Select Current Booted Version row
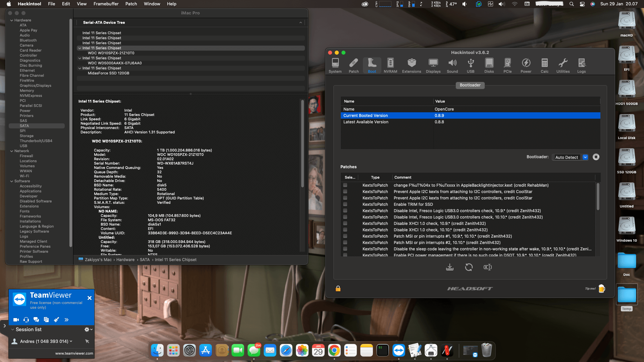The width and height of the screenshot is (644, 362). click(x=470, y=115)
